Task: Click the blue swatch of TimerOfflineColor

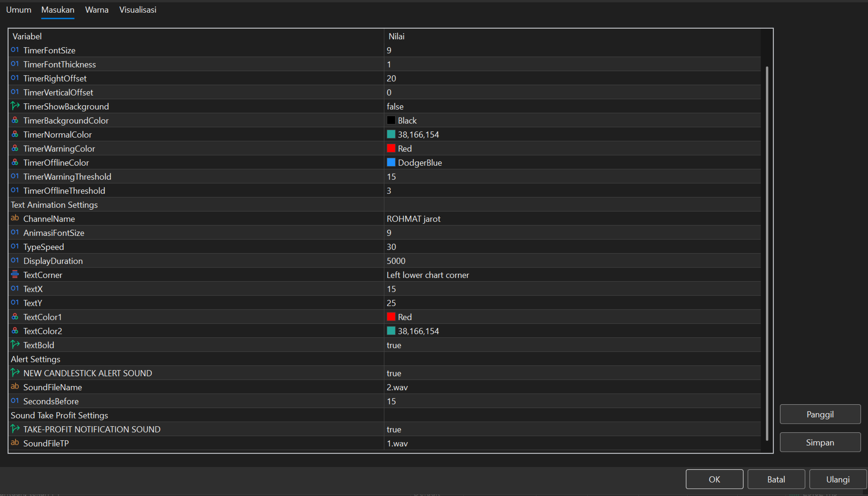Action: click(391, 162)
